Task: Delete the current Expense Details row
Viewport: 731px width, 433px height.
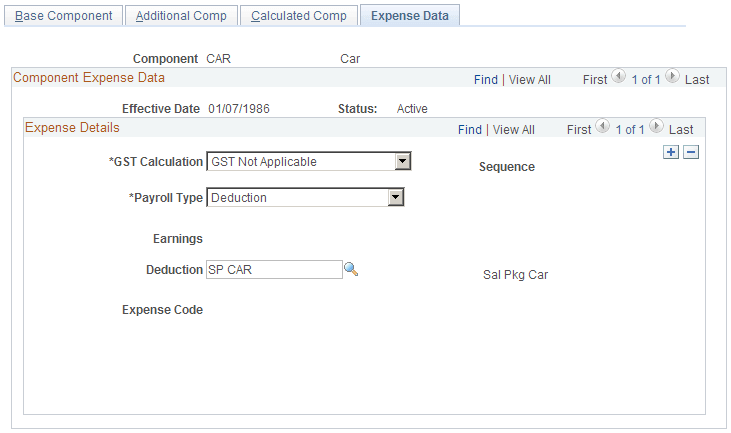Action: [x=690, y=152]
